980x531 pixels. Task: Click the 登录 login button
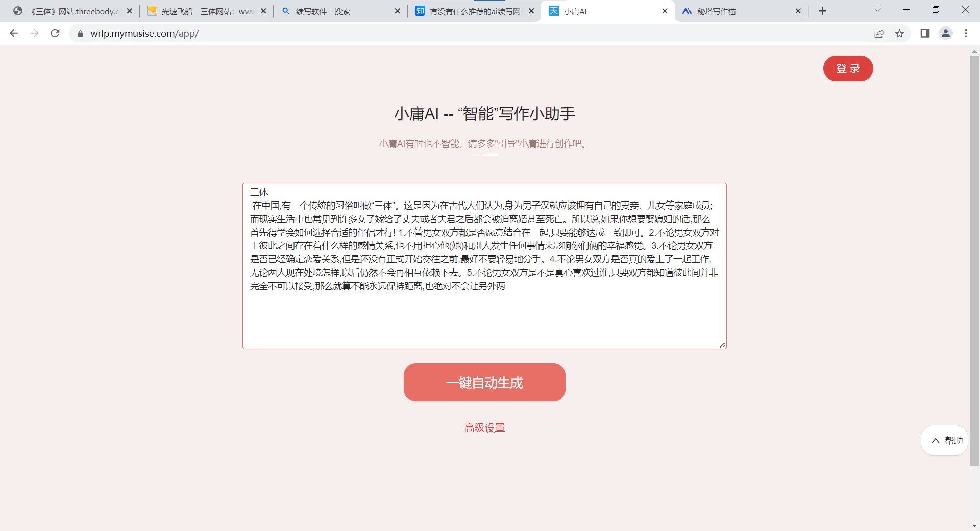point(848,68)
